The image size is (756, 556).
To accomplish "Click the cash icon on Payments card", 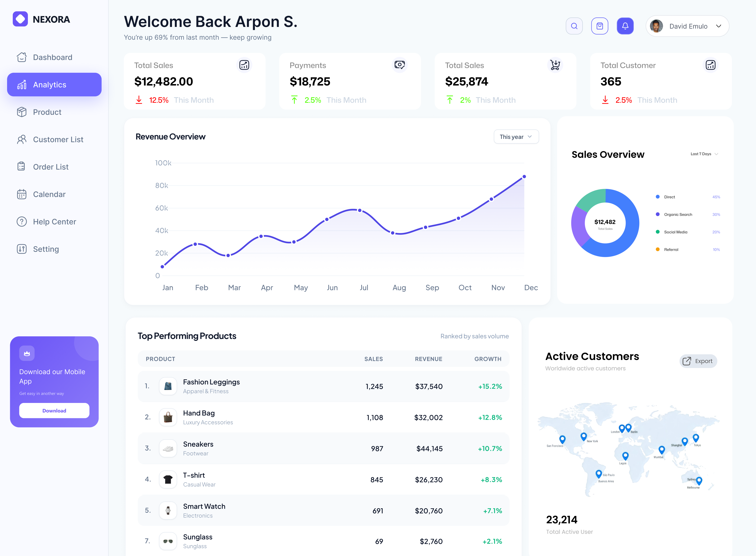I will (399, 65).
